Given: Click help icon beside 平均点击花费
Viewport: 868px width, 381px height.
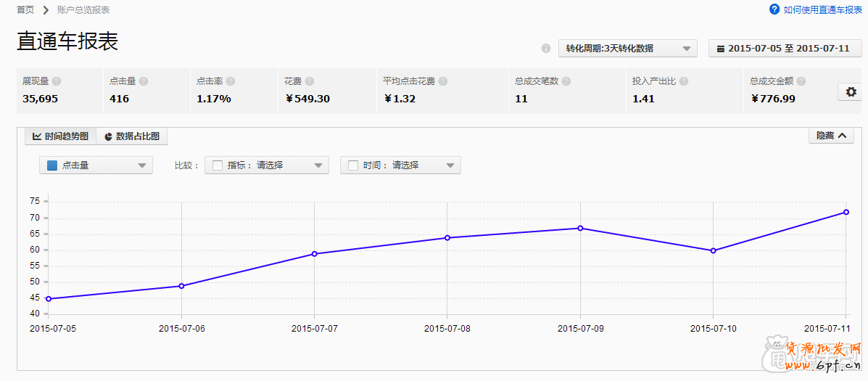Looking at the screenshot, I should (x=443, y=82).
